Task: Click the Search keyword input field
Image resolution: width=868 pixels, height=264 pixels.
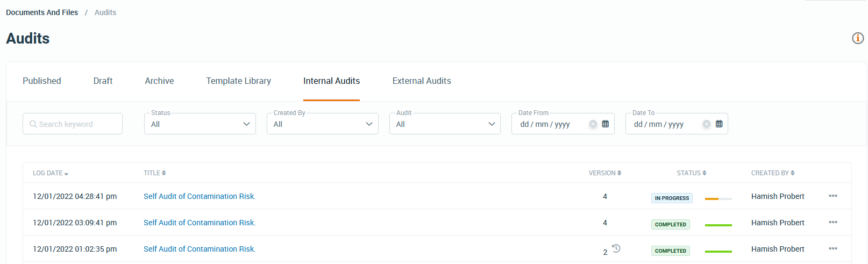Action: pos(73,124)
